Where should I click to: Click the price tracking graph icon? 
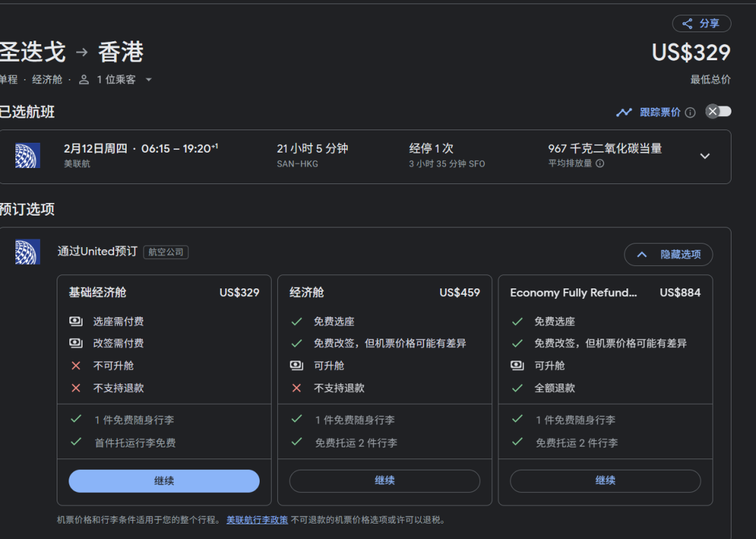pyautogui.click(x=624, y=112)
